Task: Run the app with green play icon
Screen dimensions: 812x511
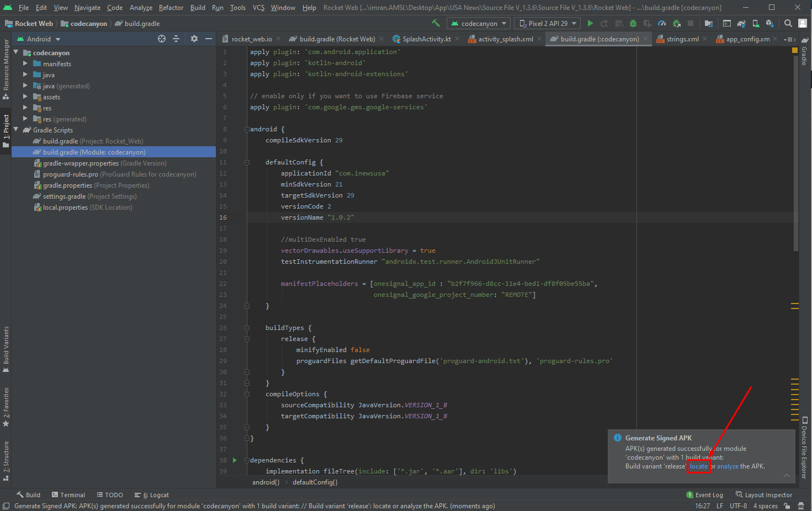Action: click(x=590, y=23)
